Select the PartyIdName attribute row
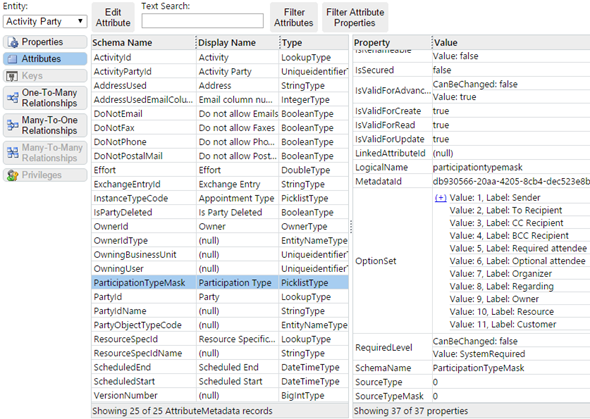 click(x=220, y=311)
